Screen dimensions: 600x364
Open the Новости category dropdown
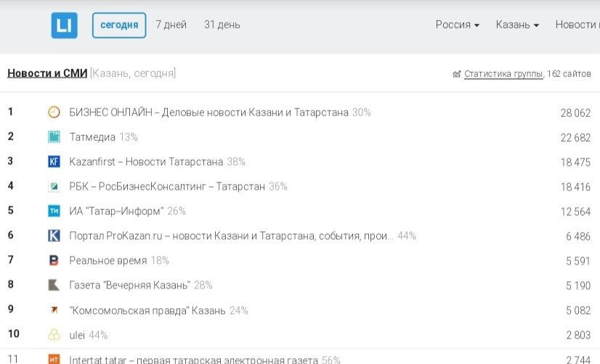coord(577,25)
